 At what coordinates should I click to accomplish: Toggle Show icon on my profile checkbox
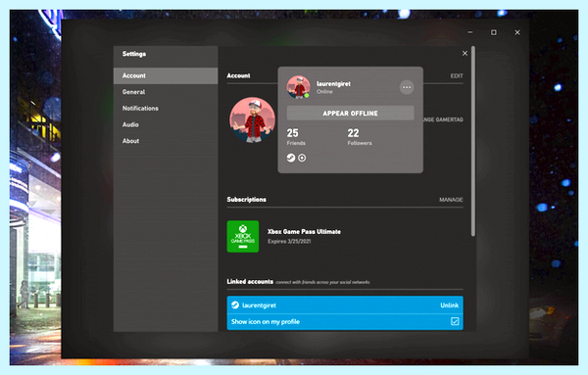(x=455, y=321)
